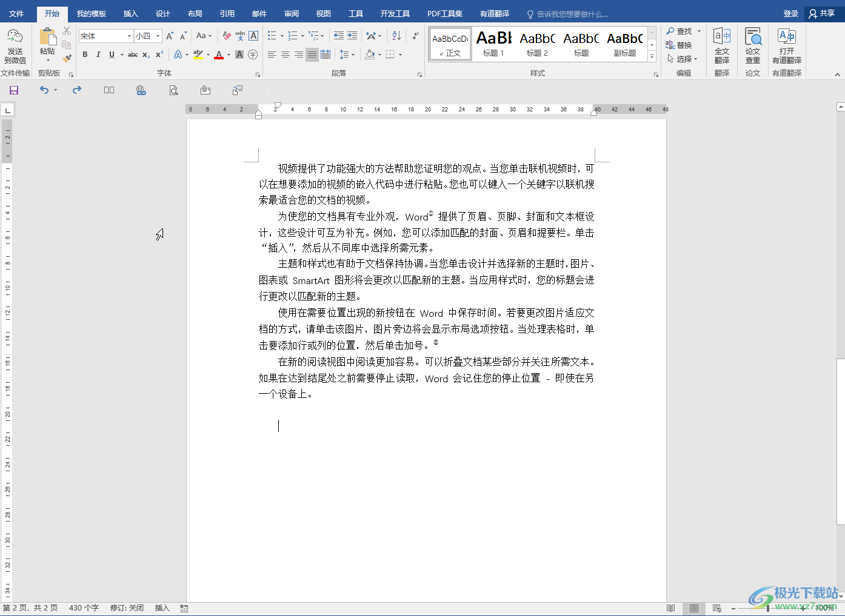
Task: Click the Save icon in quick access toolbar
Action: [x=14, y=90]
